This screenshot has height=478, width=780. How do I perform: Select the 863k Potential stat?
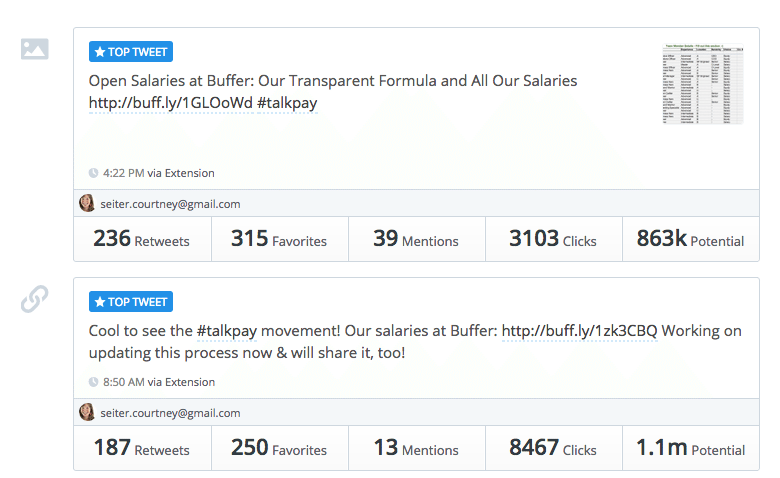[x=691, y=239]
